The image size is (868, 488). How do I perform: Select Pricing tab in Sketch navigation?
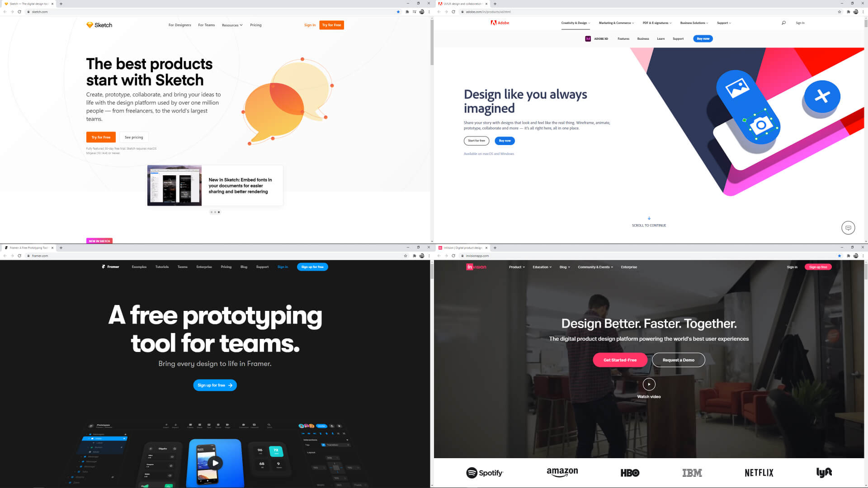click(x=256, y=25)
